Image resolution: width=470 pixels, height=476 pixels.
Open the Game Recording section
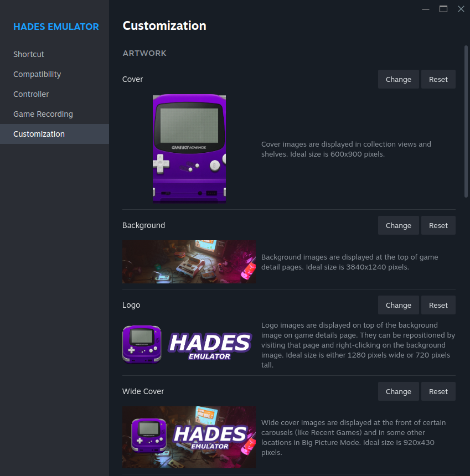click(x=43, y=113)
